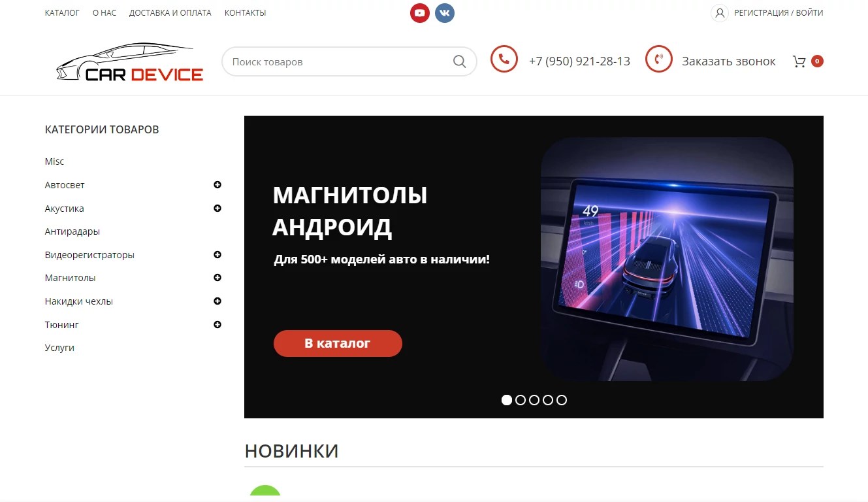Open the Акустика category link
Screen dimensions: 868x502
64,209
